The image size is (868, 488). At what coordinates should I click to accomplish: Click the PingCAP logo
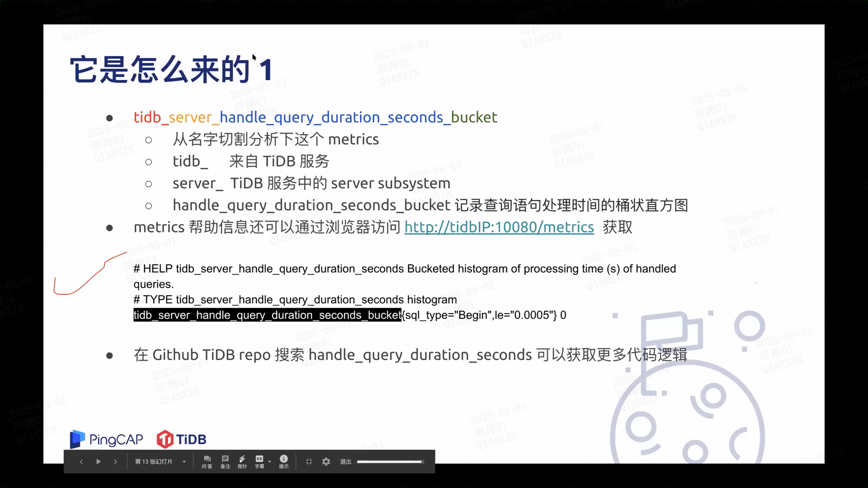coord(107,439)
